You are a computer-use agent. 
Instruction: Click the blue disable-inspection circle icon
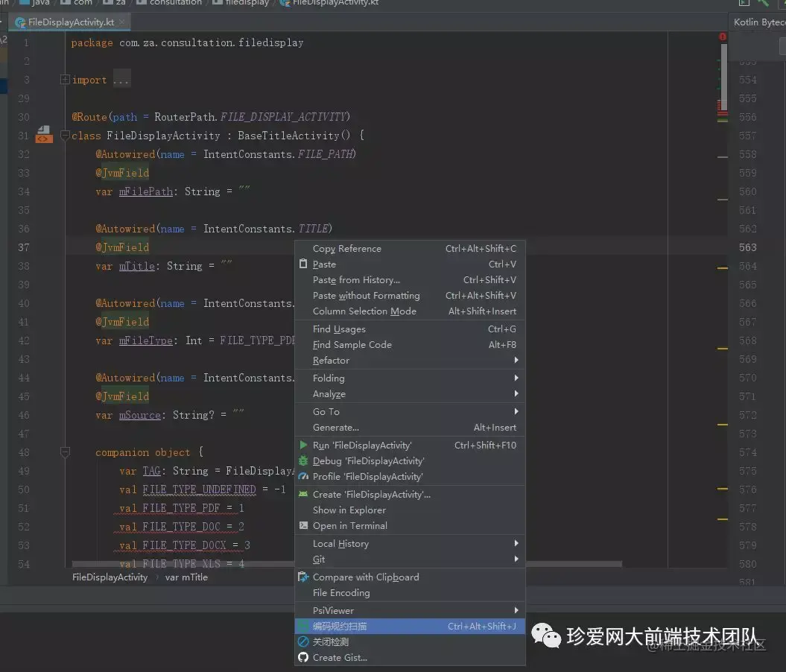click(x=302, y=641)
